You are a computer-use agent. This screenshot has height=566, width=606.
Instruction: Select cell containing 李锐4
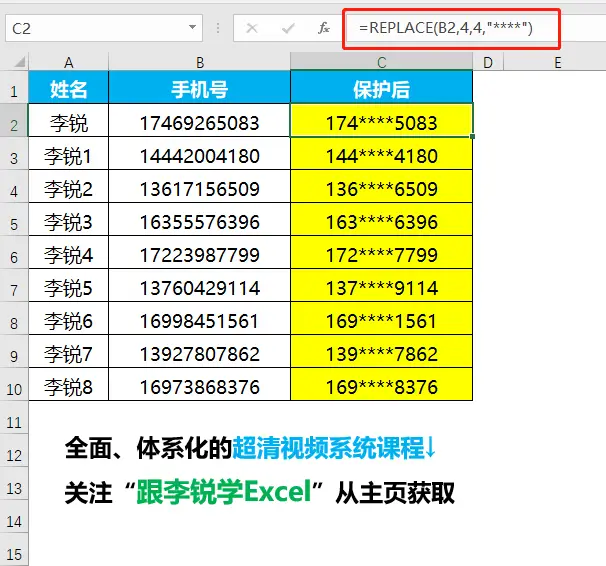click(68, 252)
